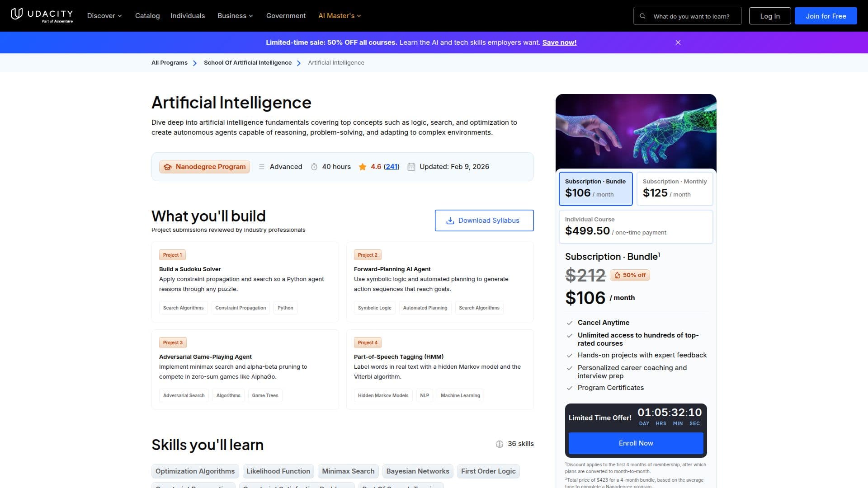The height and width of the screenshot is (488, 868).
Task: Click the chevron after School Of Artificial Intelligence
Action: [x=299, y=63]
